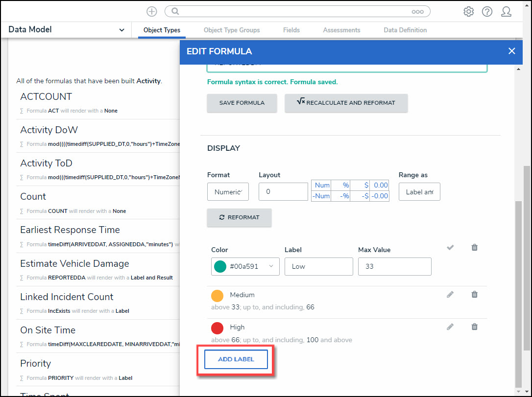The image size is (532, 397).
Task: Open the user profile icon
Action: (x=506, y=12)
